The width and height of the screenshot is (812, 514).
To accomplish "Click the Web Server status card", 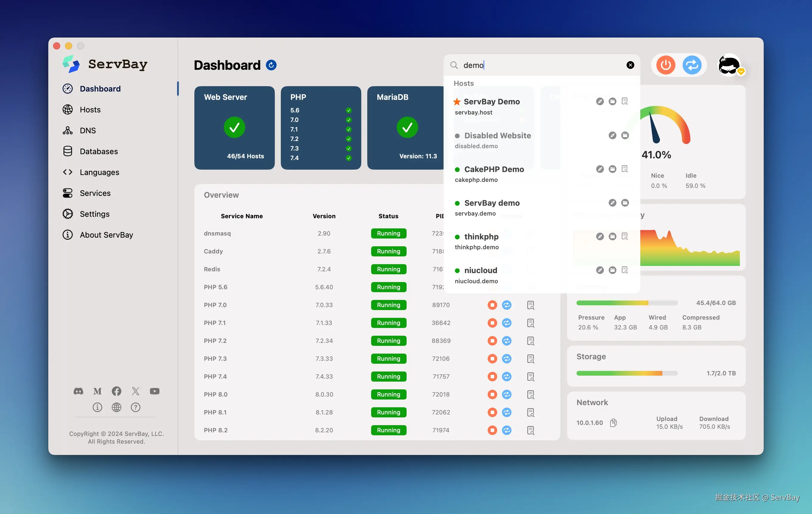I will [234, 128].
